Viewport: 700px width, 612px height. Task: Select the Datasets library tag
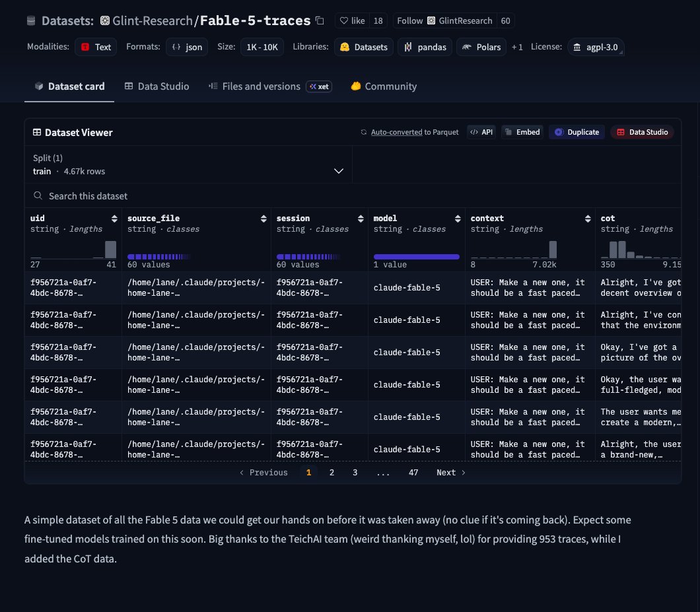click(x=363, y=47)
